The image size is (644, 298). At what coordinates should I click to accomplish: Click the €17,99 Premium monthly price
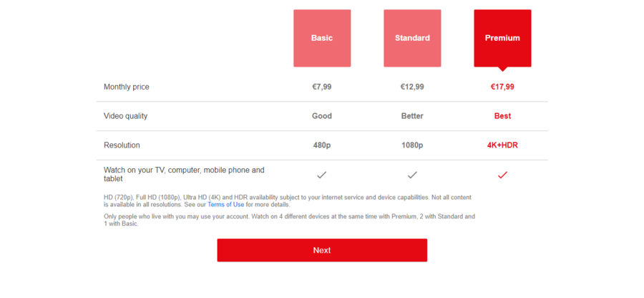pyautogui.click(x=502, y=87)
